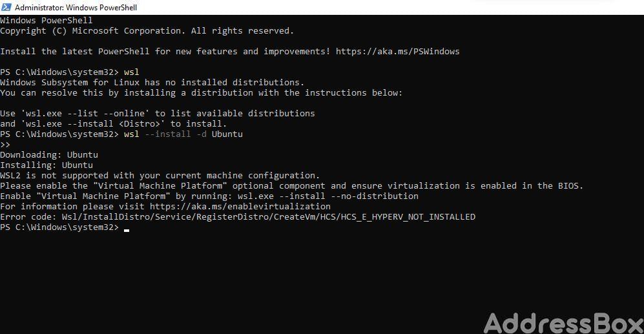The image size is (644, 334).
Task: Click the first 'wsl' command after the prompt
Action: click(131, 72)
